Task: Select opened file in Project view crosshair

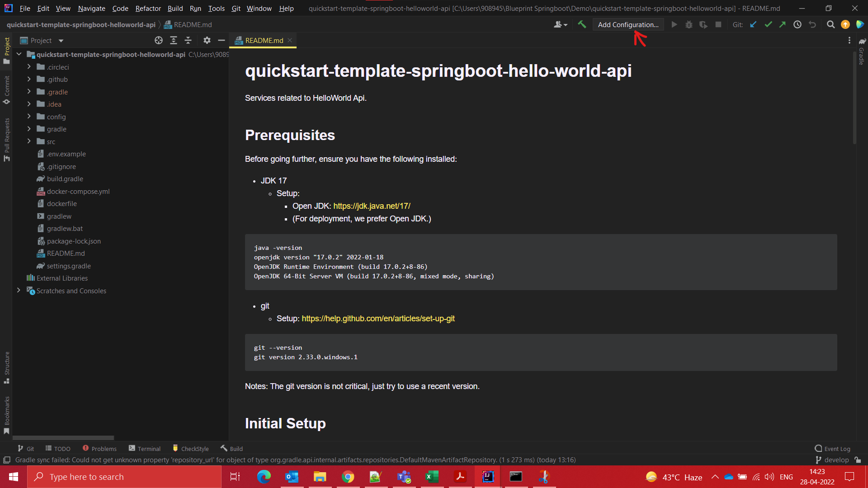Action: tap(159, 40)
